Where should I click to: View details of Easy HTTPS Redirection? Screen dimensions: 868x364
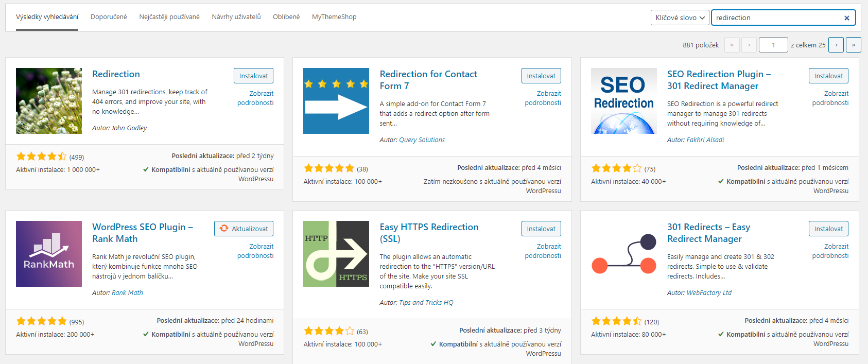click(x=543, y=251)
